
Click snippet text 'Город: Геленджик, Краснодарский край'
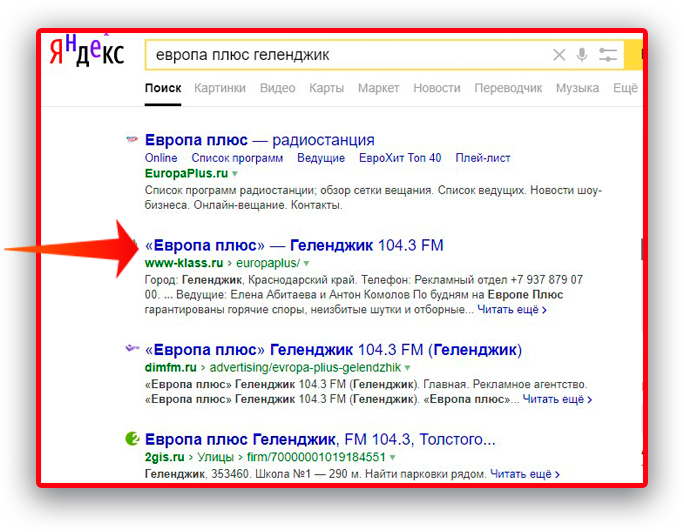pos(251,280)
